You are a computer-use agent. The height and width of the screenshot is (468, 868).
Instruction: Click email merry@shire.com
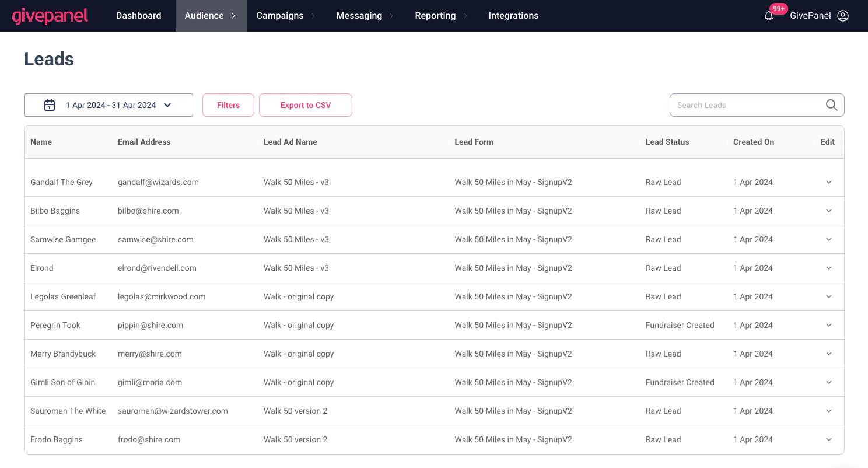(150, 354)
